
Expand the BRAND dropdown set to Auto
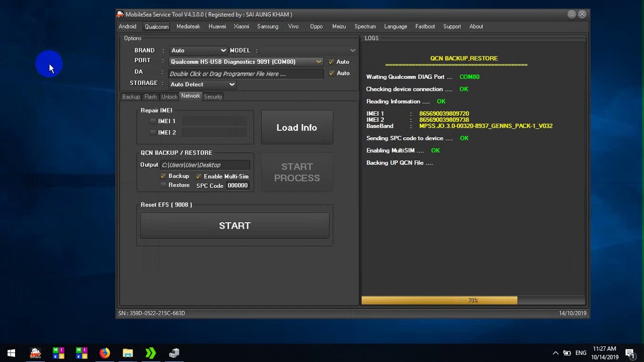[x=198, y=50]
